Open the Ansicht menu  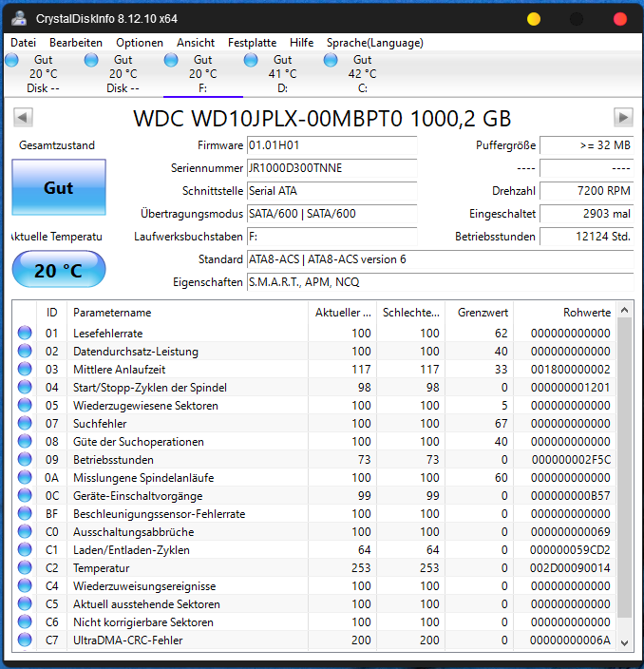click(x=196, y=43)
